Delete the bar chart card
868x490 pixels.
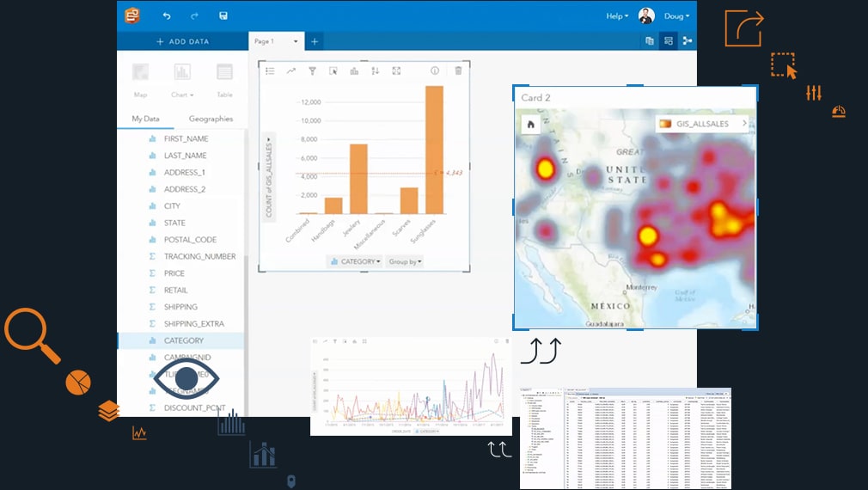coord(458,70)
